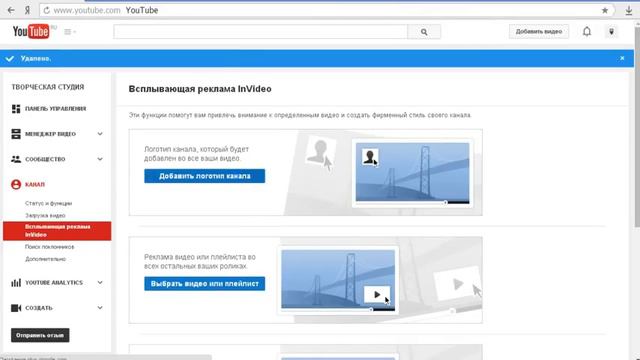640x360 pixels.
Task: Click the page vertical scrollbar
Action: pos(637,127)
